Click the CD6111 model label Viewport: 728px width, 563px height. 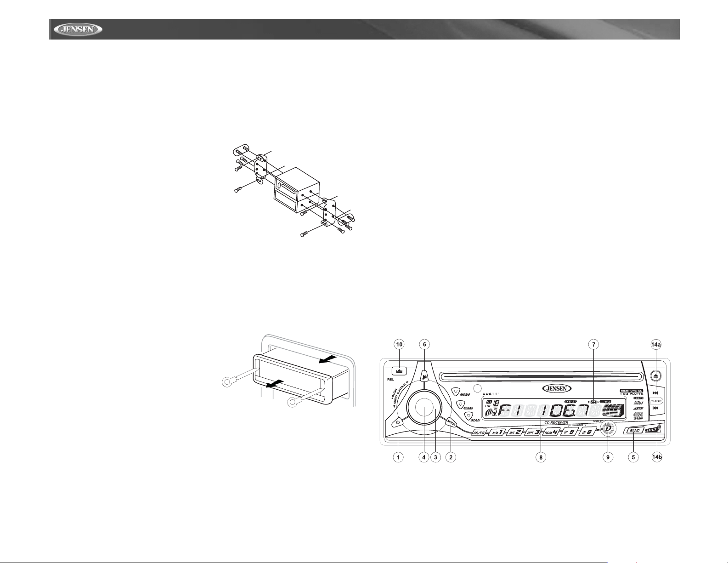click(492, 394)
